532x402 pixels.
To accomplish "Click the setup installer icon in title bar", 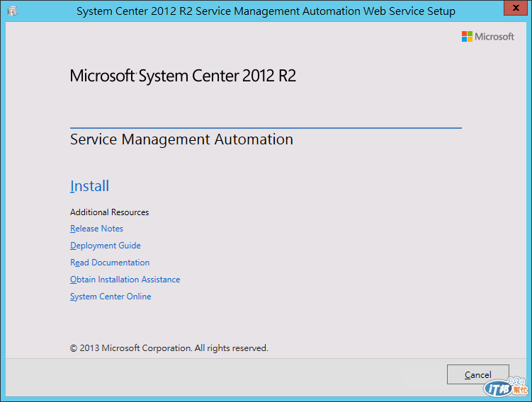I will [x=13, y=11].
